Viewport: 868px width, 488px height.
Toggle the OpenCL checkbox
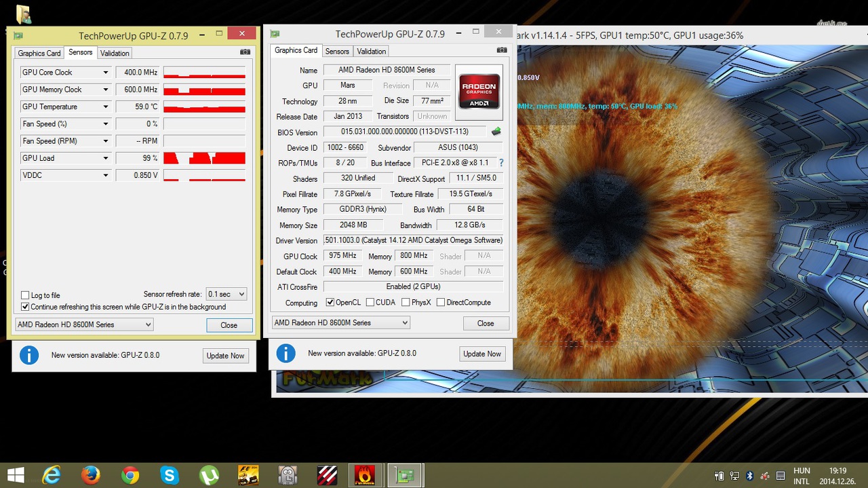pos(330,302)
